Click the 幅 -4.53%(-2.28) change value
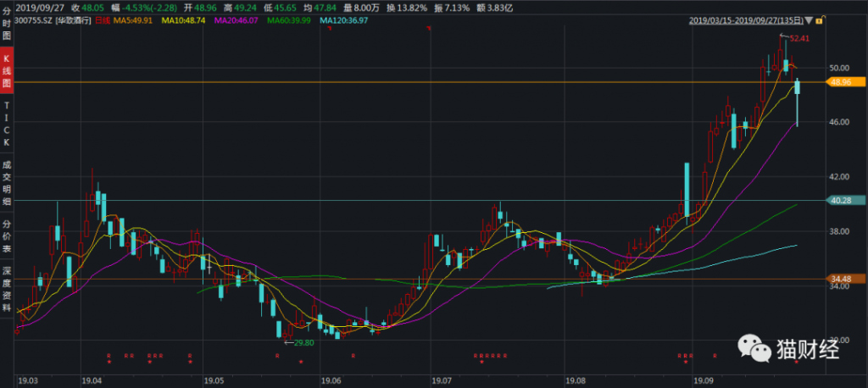This screenshot has width=868, height=388. pos(146,8)
